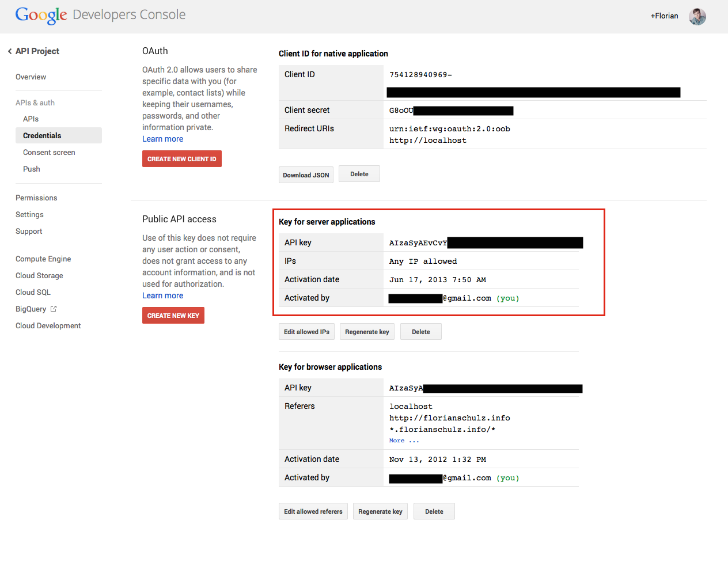Select the urn:ietf:wg:oauth:2.0:oob redirect URI
The width and height of the screenshot is (728, 565).
pyautogui.click(x=450, y=129)
